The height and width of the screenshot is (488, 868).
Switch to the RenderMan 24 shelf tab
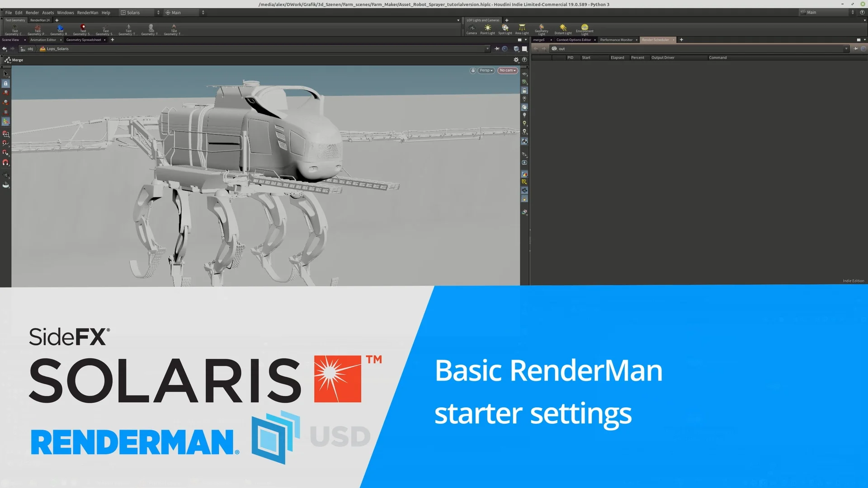coord(40,20)
